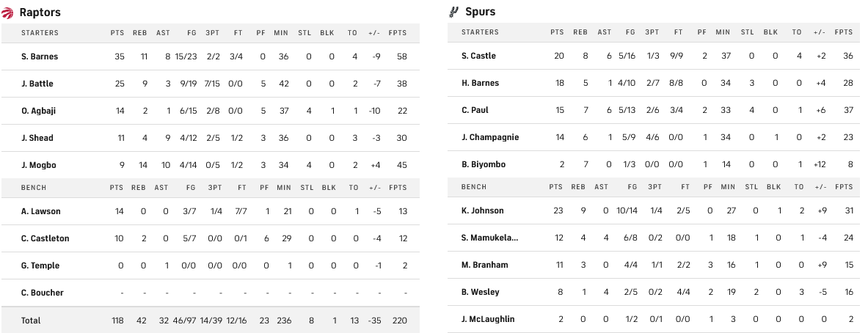Screen dimensions: 868x333
Task: View K. Johnson bench player profile
Action: (x=483, y=211)
